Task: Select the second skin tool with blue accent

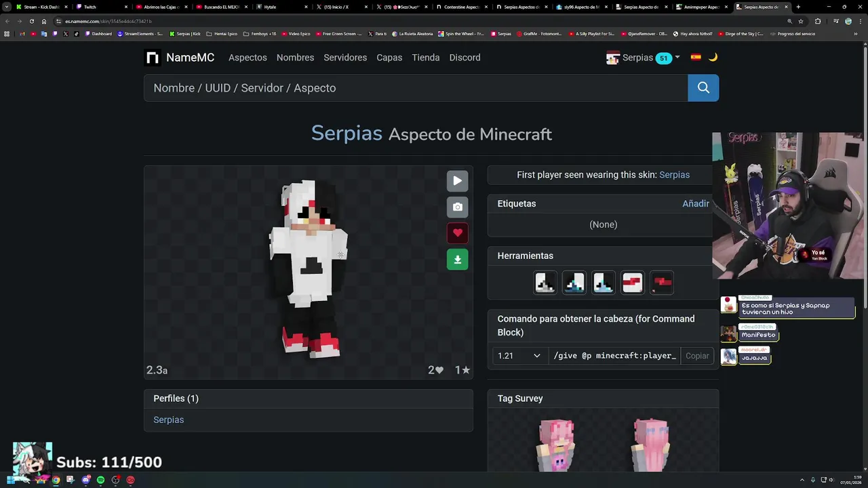Action: coord(574,283)
